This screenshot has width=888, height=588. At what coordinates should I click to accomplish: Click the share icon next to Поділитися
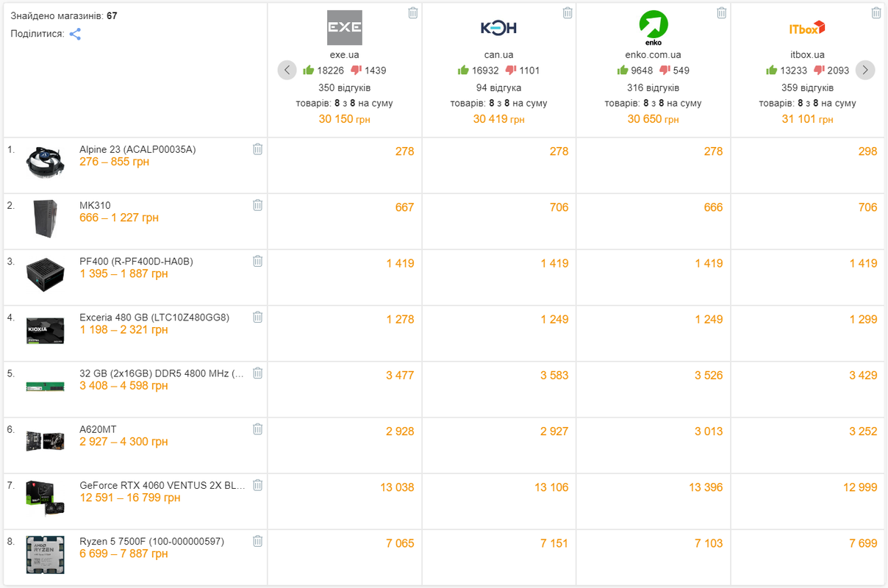(75, 34)
